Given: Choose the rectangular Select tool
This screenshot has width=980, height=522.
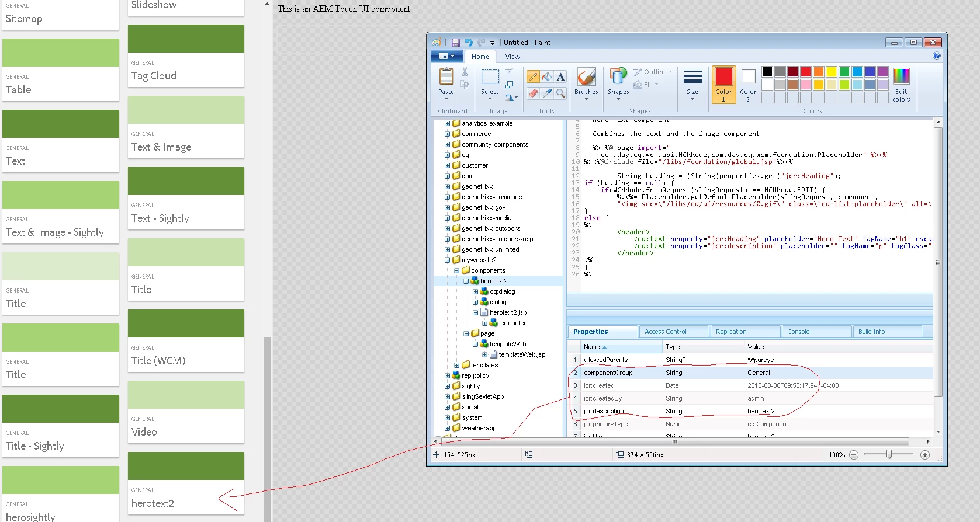Looking at the screenshot, I should coord(490,77).
